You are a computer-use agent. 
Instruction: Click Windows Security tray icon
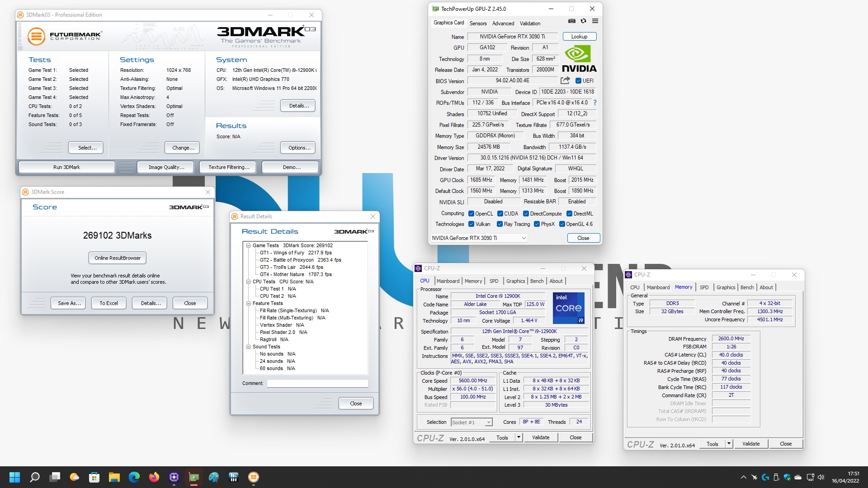click(x=787, y=477)
